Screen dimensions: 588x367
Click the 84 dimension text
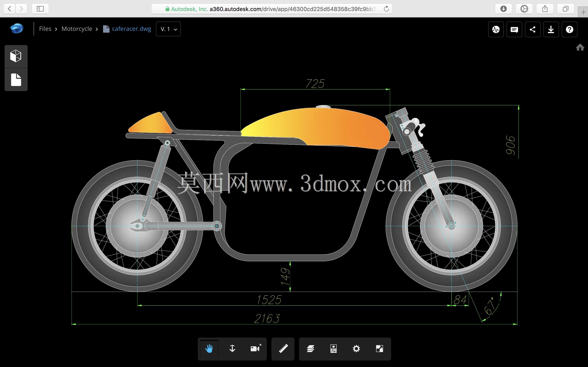click(x=460, y=300)
